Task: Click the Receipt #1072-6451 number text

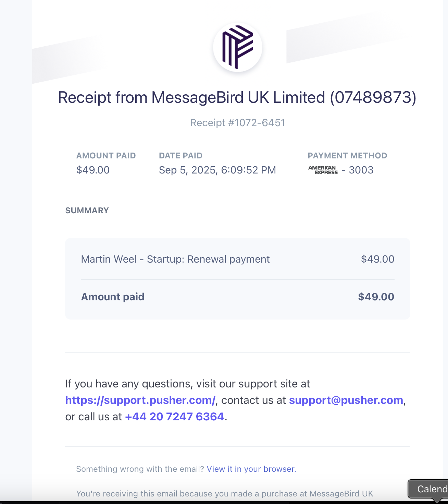Action: click(238, 123)
